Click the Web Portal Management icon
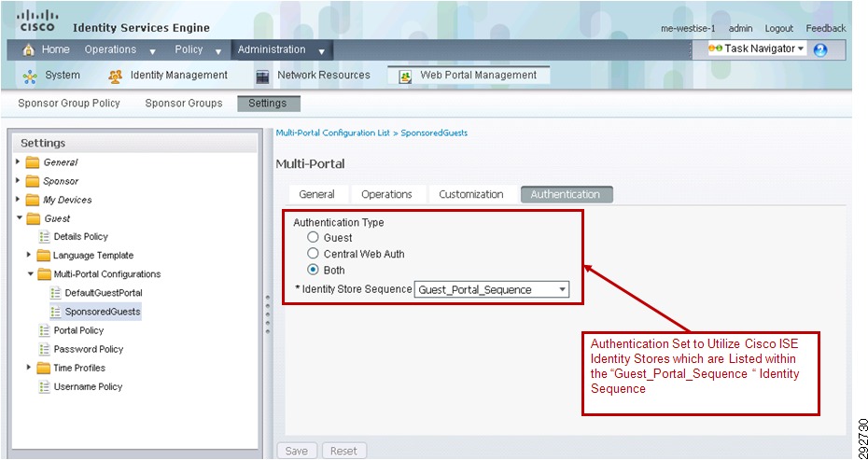Image resolution: width=868 pixels, height=460 pixels. 405,77
